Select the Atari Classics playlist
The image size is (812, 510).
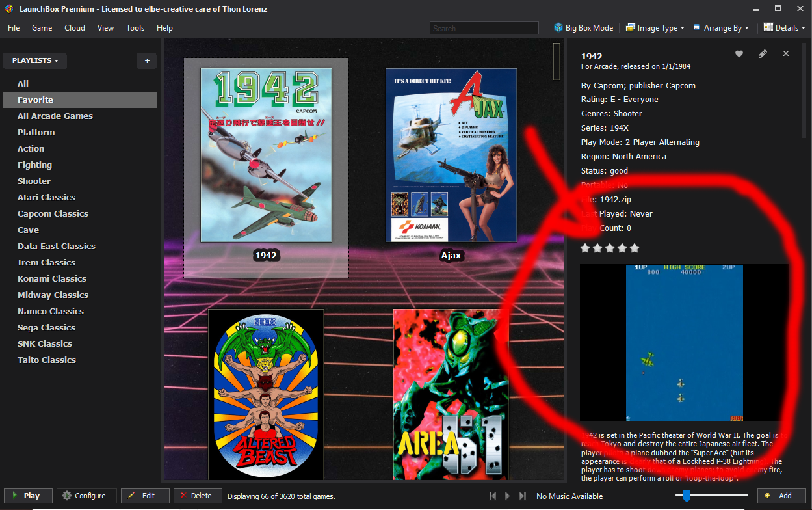tap(80, 197)
